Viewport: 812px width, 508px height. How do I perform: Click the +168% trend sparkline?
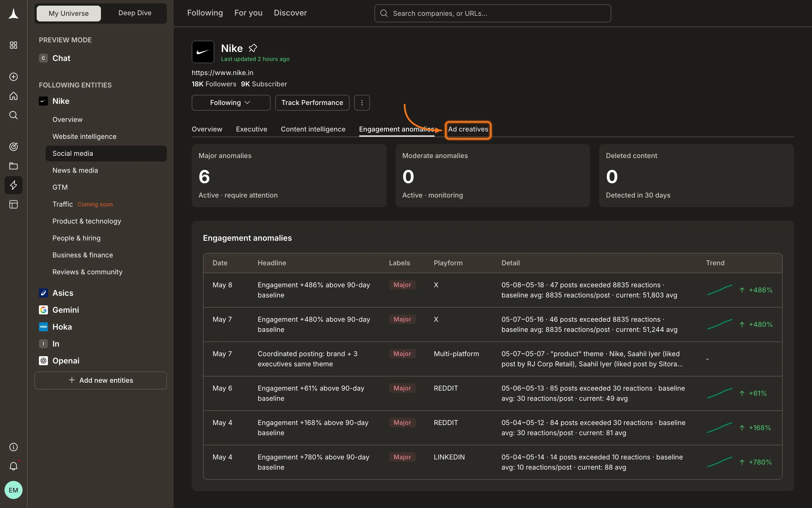coord(720,428)
